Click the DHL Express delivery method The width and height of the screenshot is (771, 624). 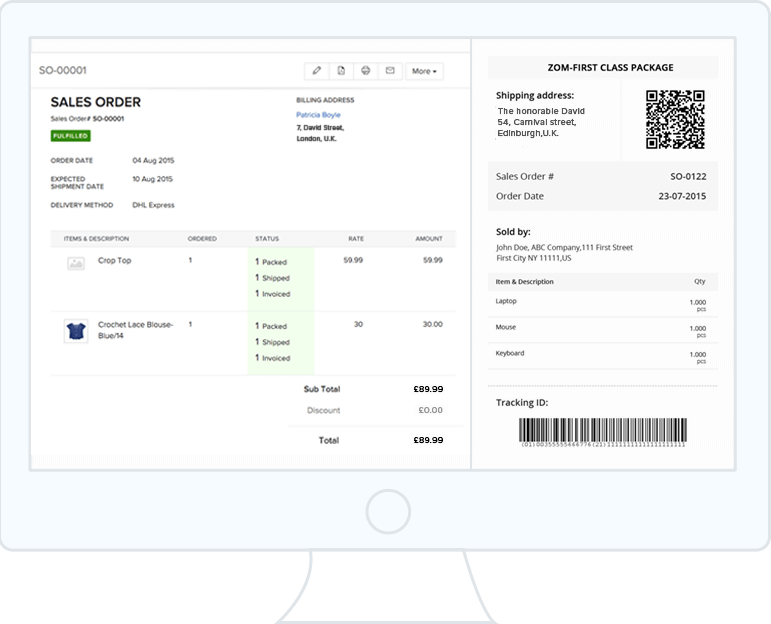coord(153,205)
